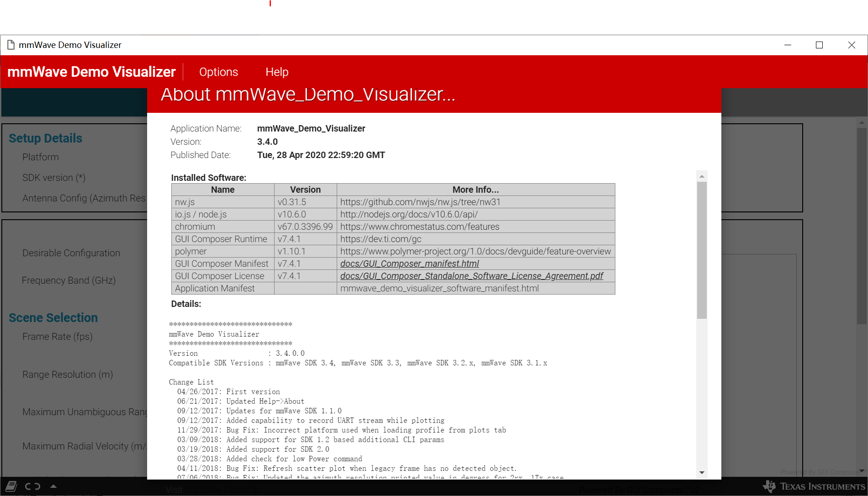Click the Frame Rate (fps) label
Screen dimensions: 868x496
click(x=58, y=336)
